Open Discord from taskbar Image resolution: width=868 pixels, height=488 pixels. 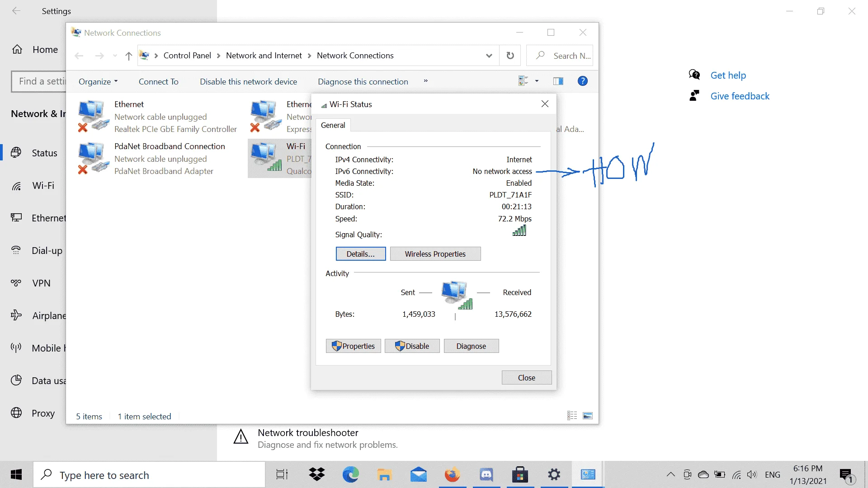(x=486, y=474)
